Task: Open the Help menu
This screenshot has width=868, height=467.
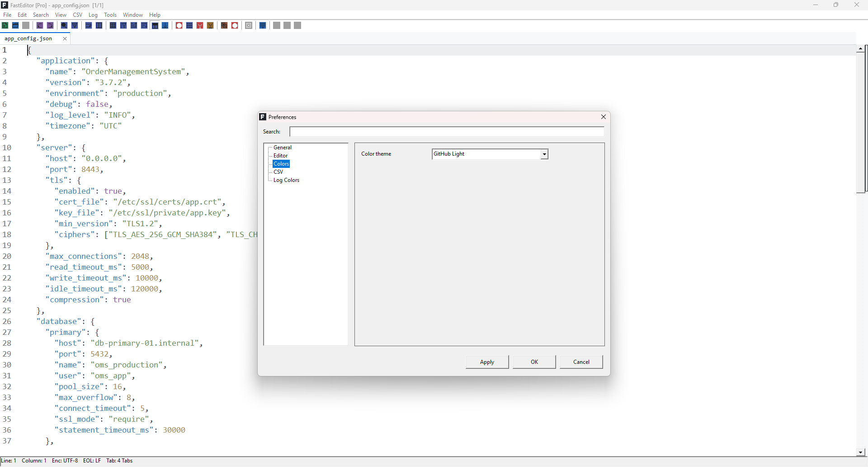Action: click(x=155, y=15)
